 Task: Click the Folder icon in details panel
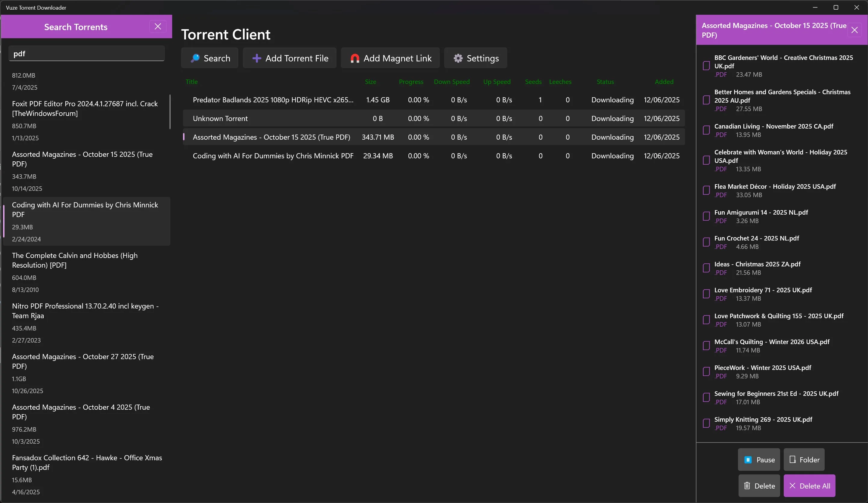click(792, 460)
